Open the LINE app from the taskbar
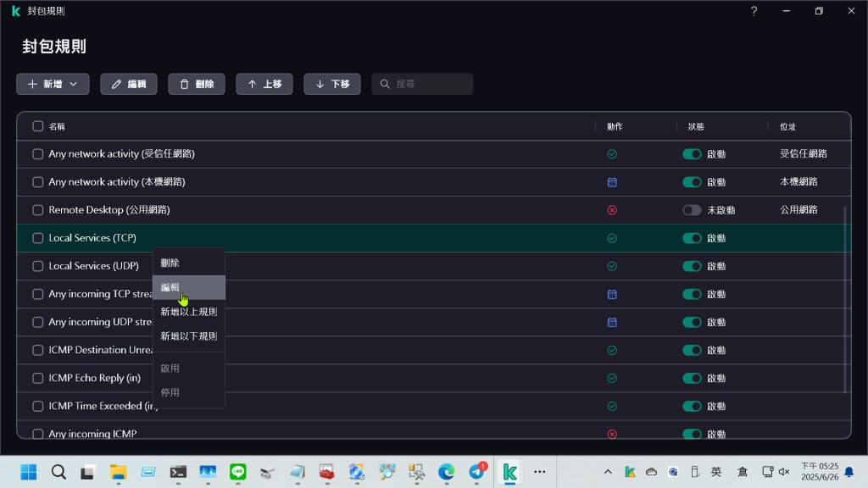The height and width of the screenshot is (488, 868). 238,472
